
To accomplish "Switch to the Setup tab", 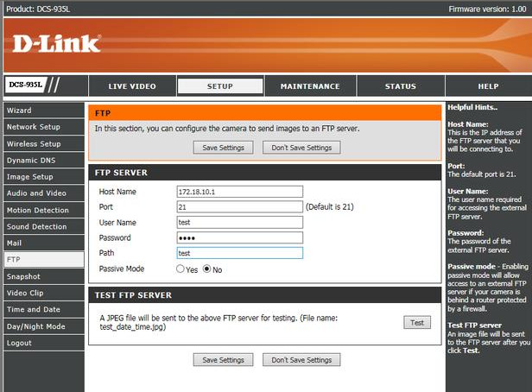I will (x=220, y=86).
